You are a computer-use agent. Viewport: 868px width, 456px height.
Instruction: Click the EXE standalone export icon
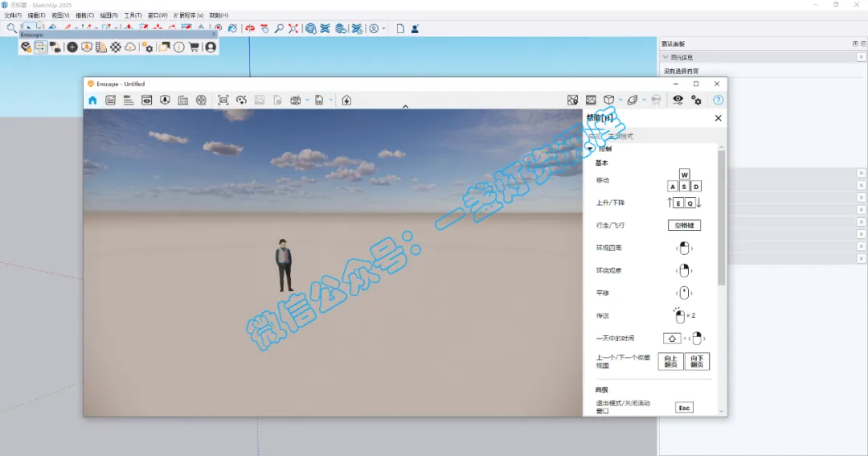coord(319,101)
